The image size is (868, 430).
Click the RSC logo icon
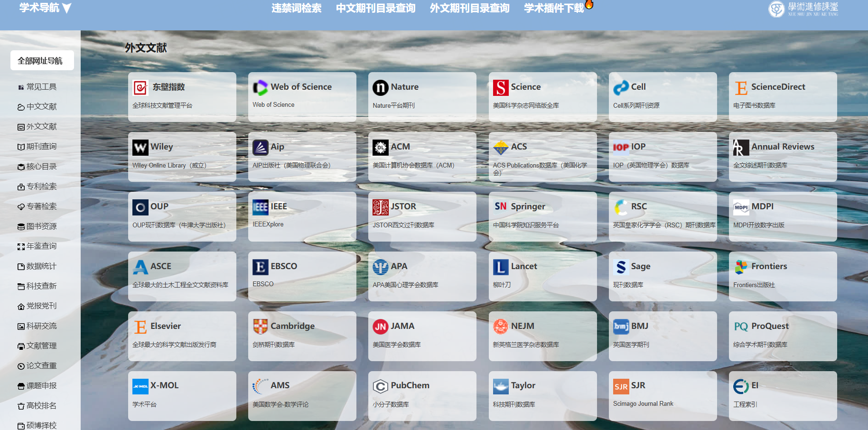[621, 207]
